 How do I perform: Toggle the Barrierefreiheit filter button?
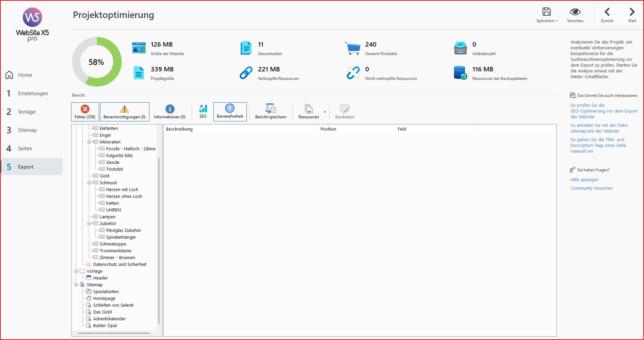[x=230, y=112]
